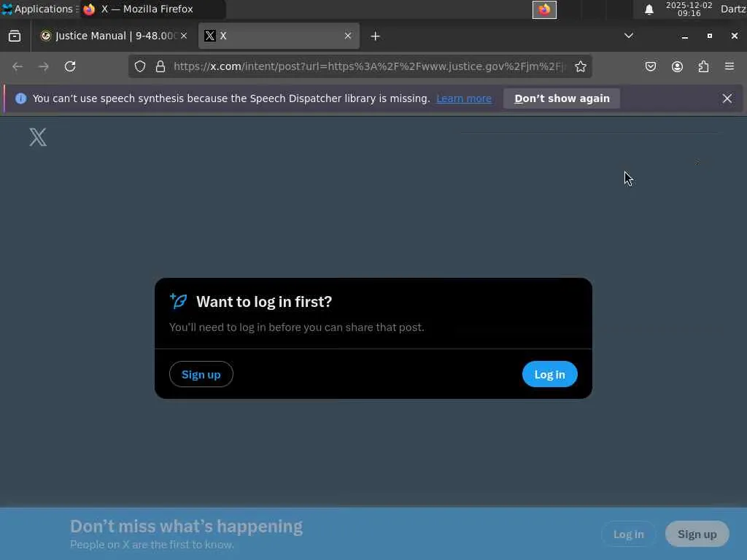Click 'People on X are the first to know.'
Image resolution: width=747 pixels, height=560 pixels.
coord(152,545)
